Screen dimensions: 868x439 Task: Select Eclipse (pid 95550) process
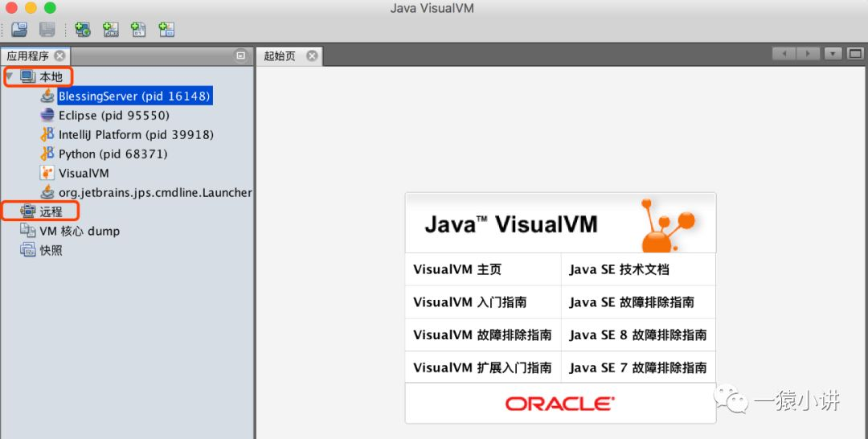point(114,115)
